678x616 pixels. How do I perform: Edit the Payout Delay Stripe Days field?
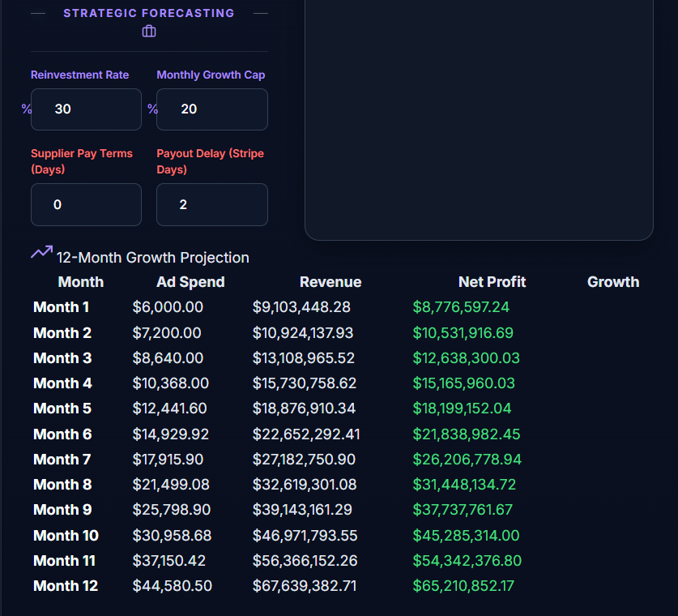tap(212, 204)
